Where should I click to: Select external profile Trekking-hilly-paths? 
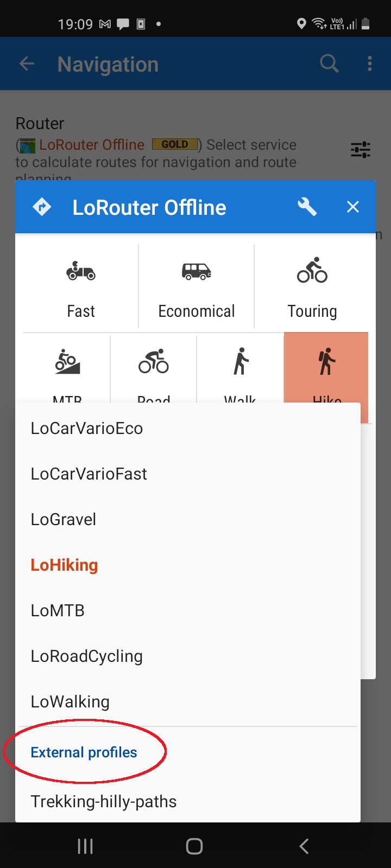[104, 802]
